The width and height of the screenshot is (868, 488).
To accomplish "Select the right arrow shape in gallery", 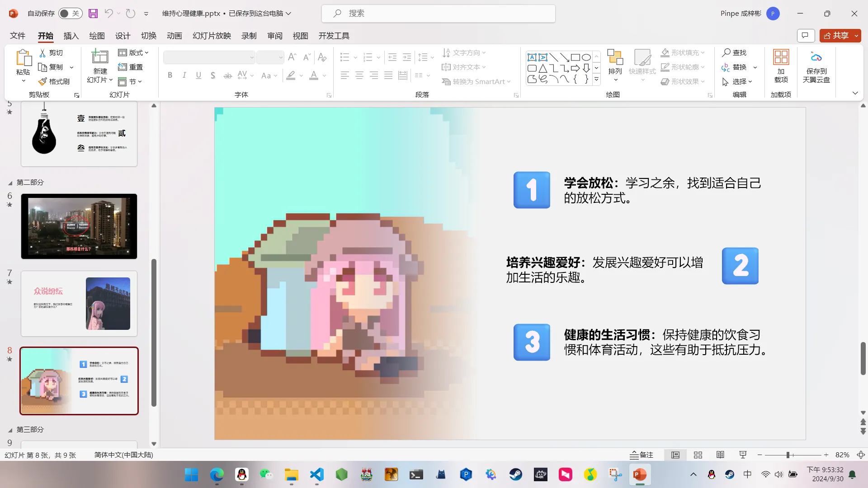I will (575, 68).
